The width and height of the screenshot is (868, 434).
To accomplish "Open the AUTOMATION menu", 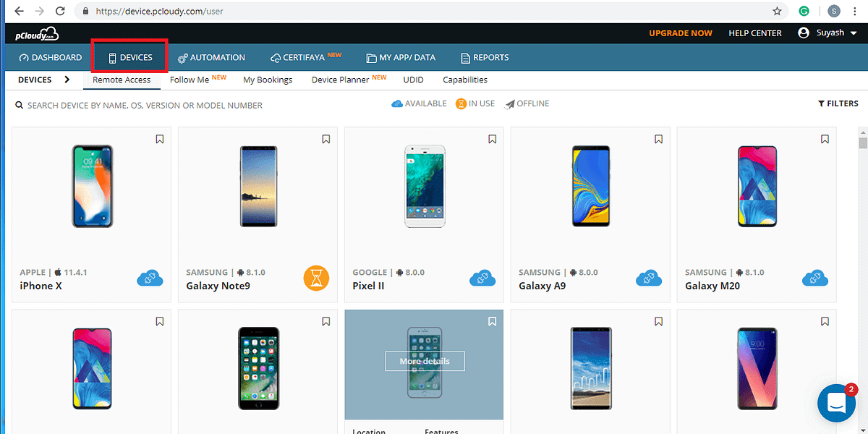I will (211, 58).
